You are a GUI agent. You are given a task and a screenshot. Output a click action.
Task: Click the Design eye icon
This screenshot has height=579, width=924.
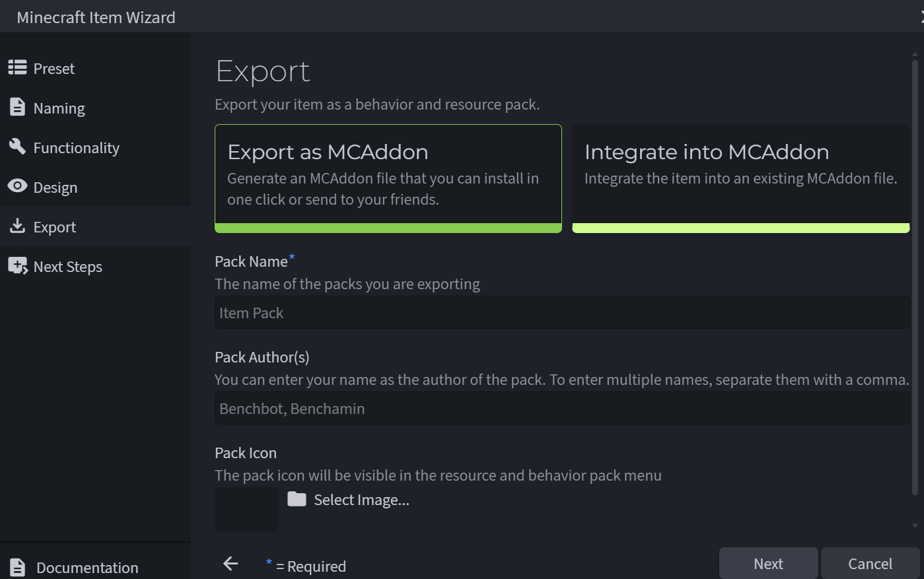click(17, 186)
